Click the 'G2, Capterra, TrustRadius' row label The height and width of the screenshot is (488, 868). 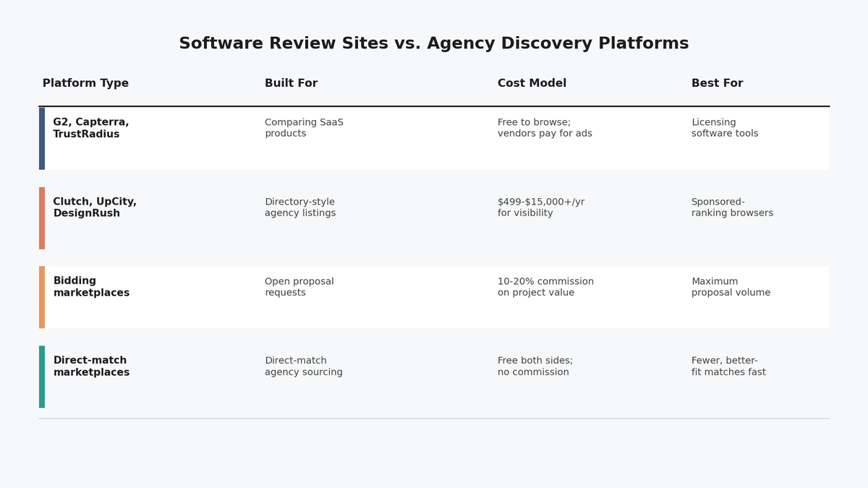tap(91, 129)
